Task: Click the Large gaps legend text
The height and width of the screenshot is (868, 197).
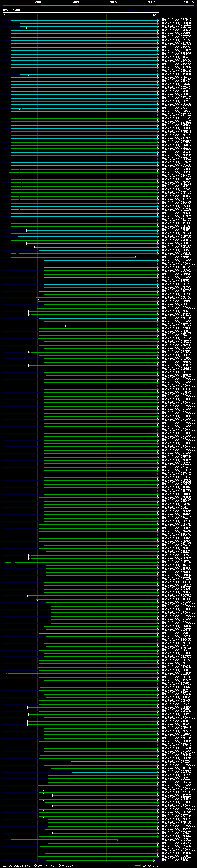Action: (x=38, y=866)
